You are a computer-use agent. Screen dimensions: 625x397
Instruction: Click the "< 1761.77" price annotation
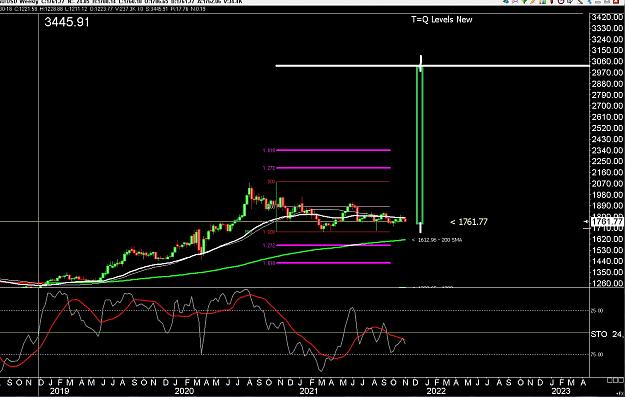469,222
